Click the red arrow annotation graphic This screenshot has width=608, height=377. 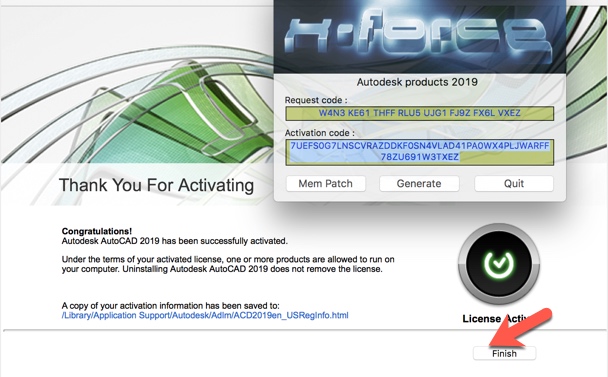point(520,327)
